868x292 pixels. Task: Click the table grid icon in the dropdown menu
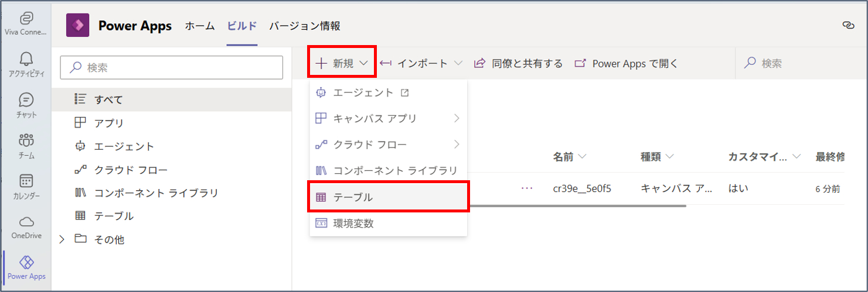click(x=321, y=197)
